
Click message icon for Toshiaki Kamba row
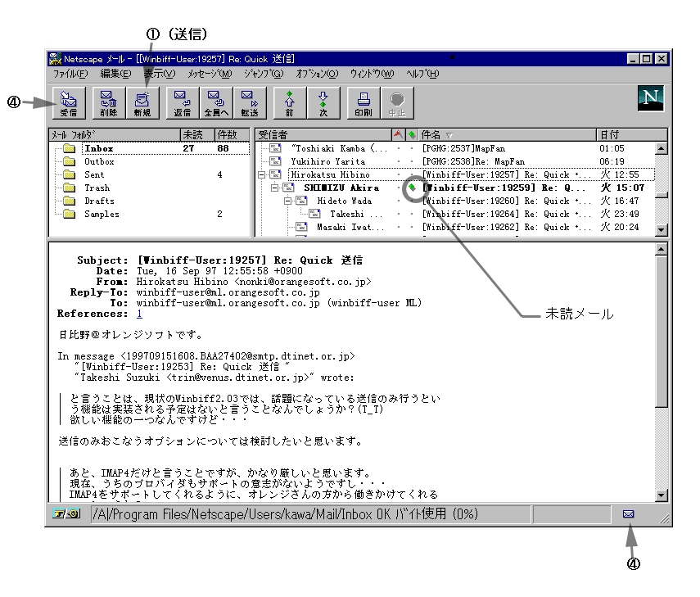[275, 148]
